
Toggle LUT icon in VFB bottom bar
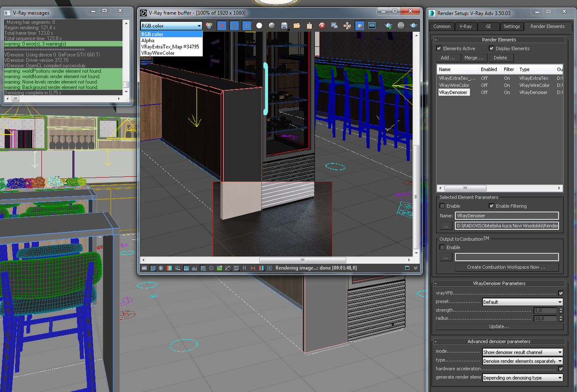tap(236, 268)
